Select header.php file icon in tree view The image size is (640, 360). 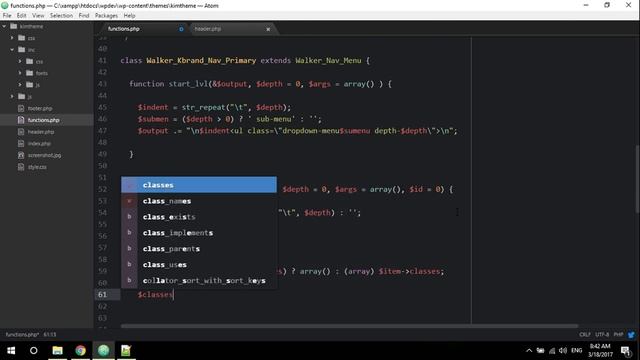pyautogui.click(x=21, y=132)
